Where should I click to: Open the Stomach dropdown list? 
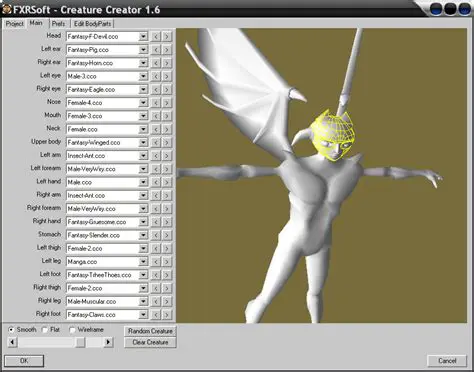[x=143, y=235]
